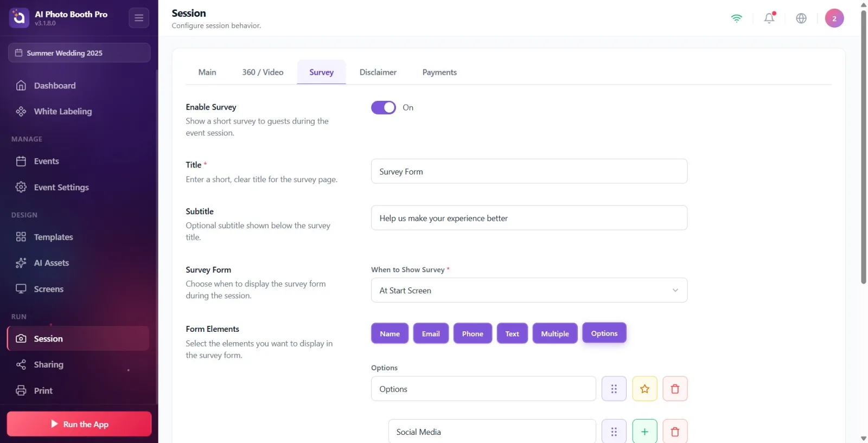Click the Screens monitor icon
Viewport: 868px width, 443px height.
coord(21,289)
